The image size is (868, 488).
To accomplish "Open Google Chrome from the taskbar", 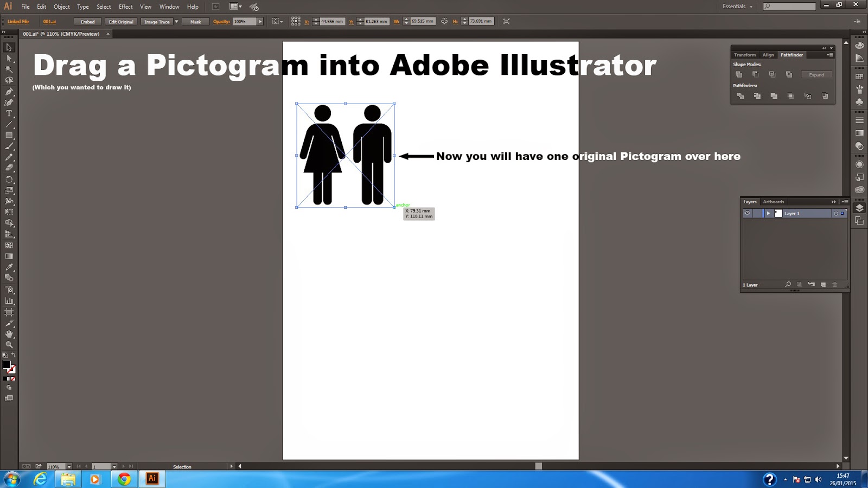I will 124,479.
